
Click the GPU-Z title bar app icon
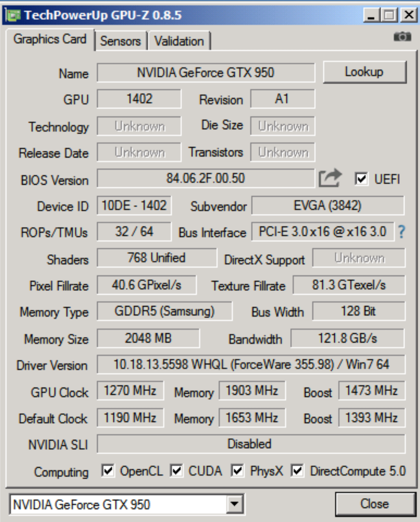(x=13, y=15)
